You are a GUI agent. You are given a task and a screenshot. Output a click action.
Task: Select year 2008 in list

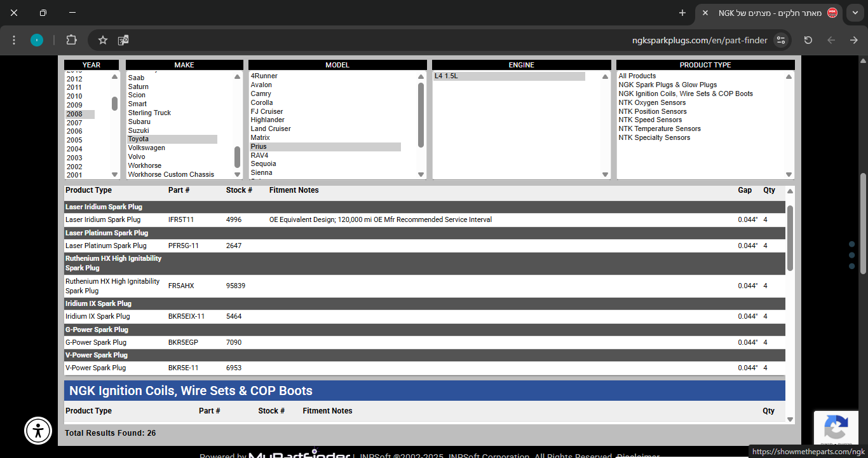80,114
